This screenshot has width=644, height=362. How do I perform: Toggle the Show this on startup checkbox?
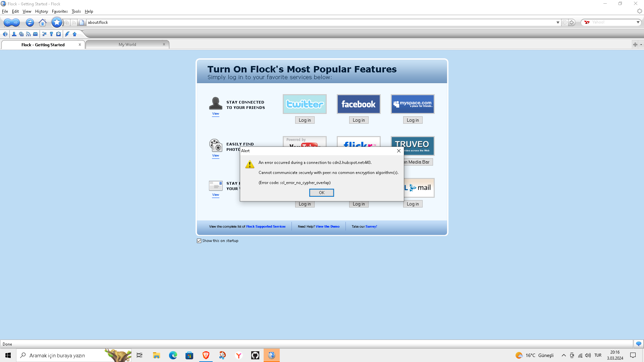199,241
